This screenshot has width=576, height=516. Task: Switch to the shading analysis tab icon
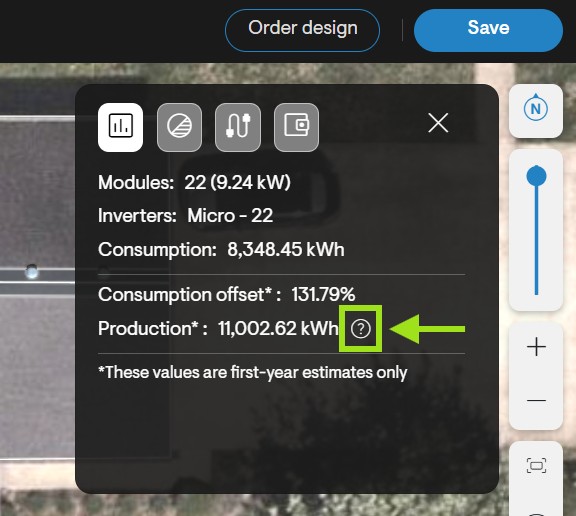[179, 127]
